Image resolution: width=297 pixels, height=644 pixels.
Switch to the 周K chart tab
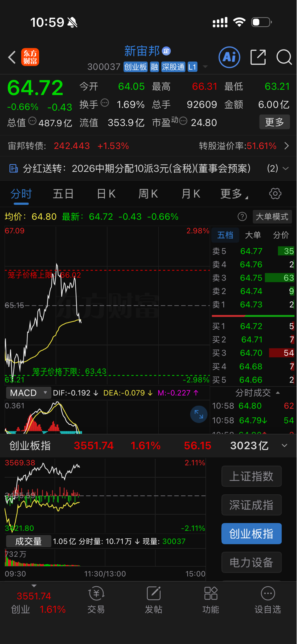(x=148, y=193)
